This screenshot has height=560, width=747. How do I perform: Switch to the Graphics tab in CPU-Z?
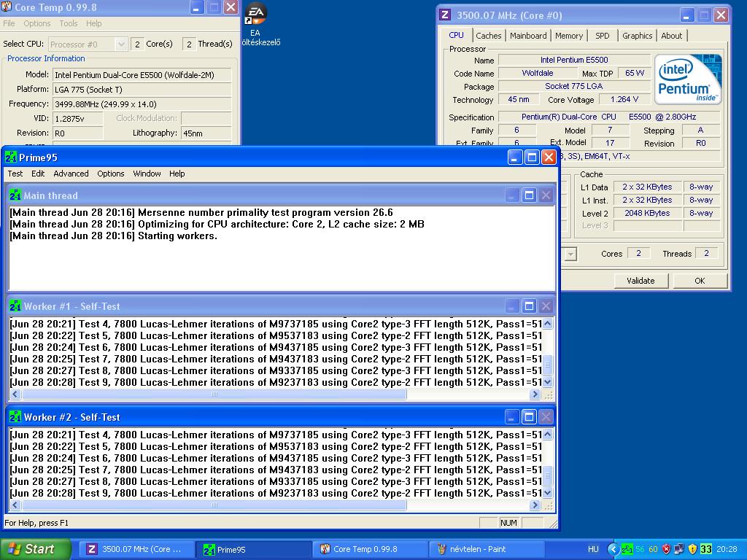pyautogui.click(x=637, y=36)
